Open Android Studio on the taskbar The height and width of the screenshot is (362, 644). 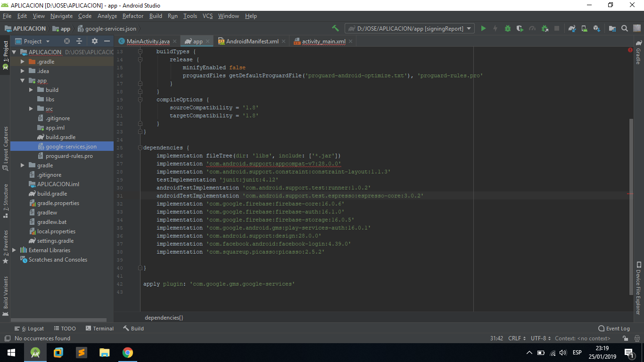pyautogui.click(x=35, y=353)
